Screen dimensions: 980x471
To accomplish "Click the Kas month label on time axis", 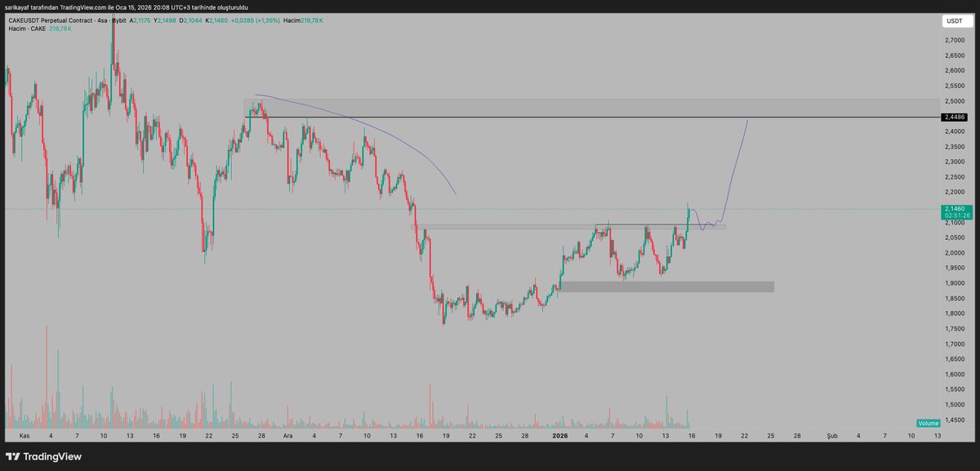I will click(24, 437).
